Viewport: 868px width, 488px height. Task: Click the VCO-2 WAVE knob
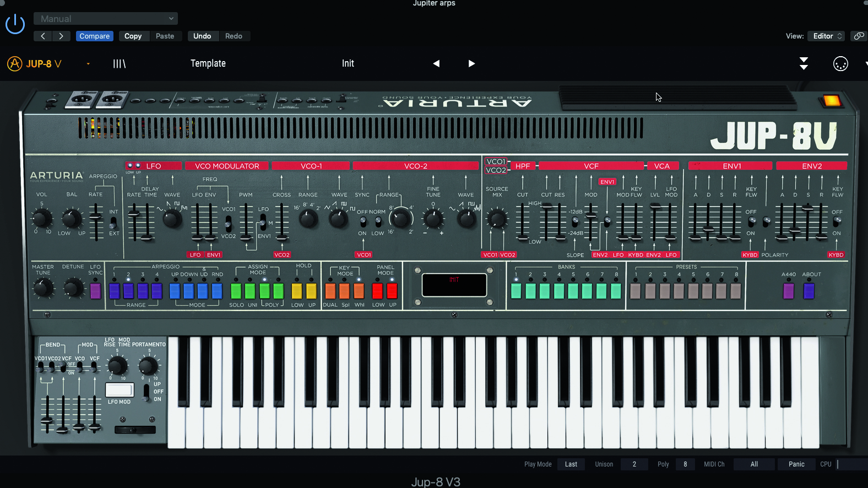tap(466, 219)
